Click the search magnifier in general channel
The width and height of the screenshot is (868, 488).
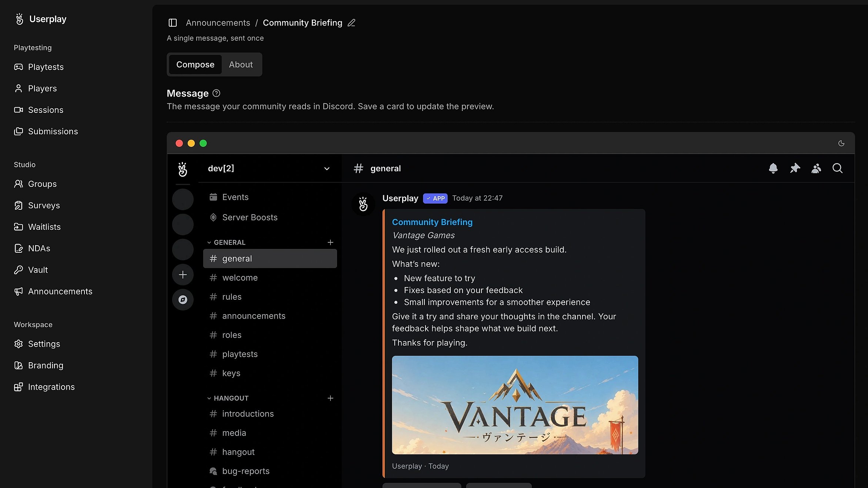click(x=838, y=168)
